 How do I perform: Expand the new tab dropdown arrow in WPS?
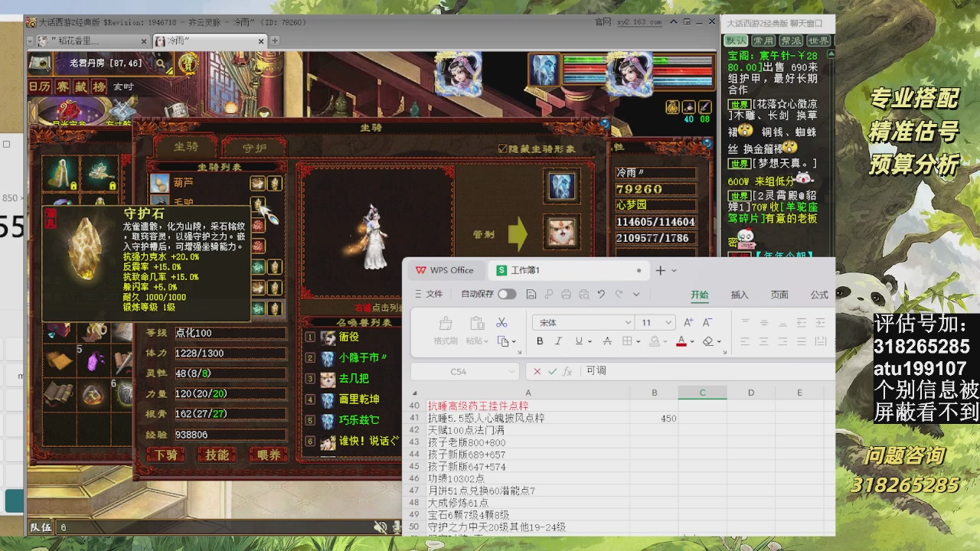(x=674, y=271)
